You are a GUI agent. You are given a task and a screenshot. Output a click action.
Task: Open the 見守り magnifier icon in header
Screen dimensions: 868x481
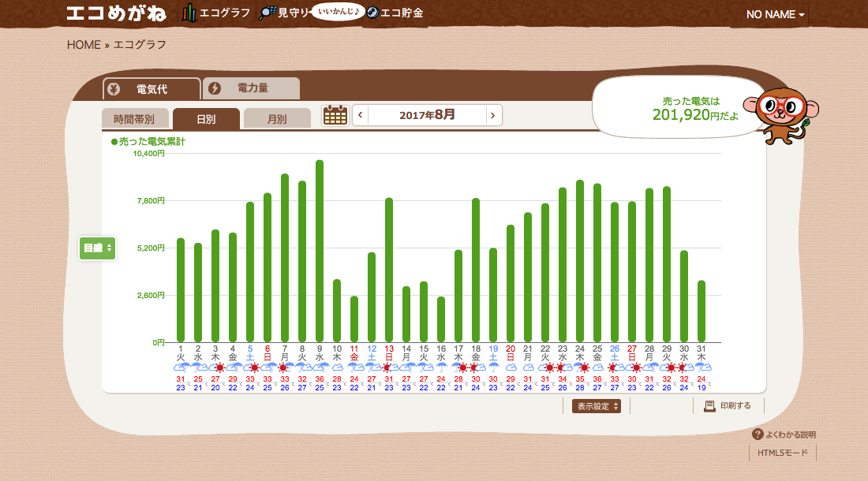268,13
